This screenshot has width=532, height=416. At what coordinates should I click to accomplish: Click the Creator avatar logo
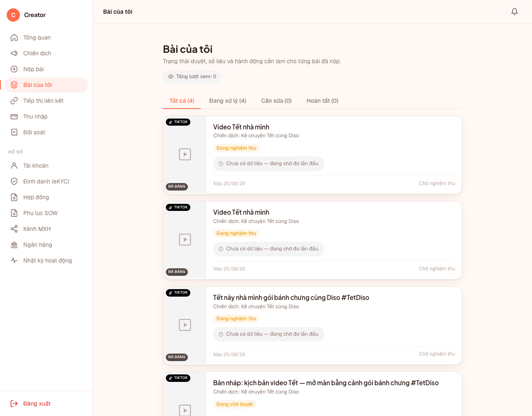pyautogui.click(x=13, y=15)
